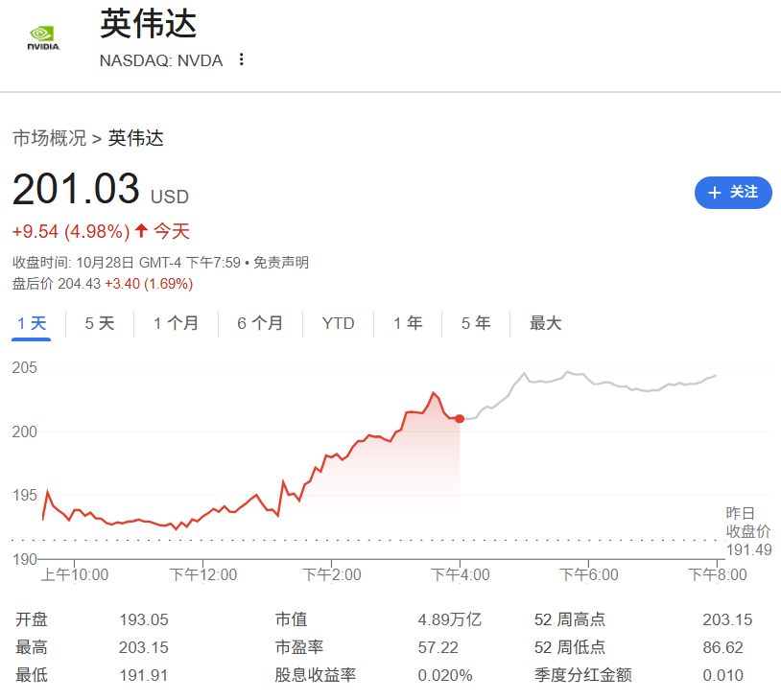Screen dimensions: 781x700
Task: Select the data point marker on the chart
Action: pos(460,418)
